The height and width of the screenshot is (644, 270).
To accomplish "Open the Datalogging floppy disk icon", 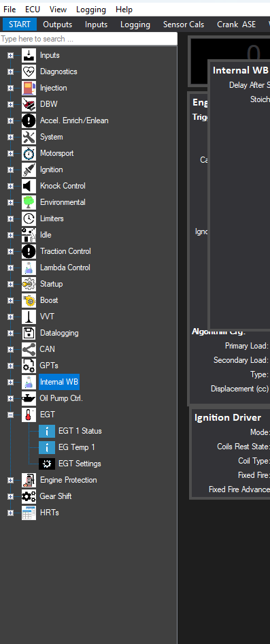I will pyautogui.click(x=29, y=333).
